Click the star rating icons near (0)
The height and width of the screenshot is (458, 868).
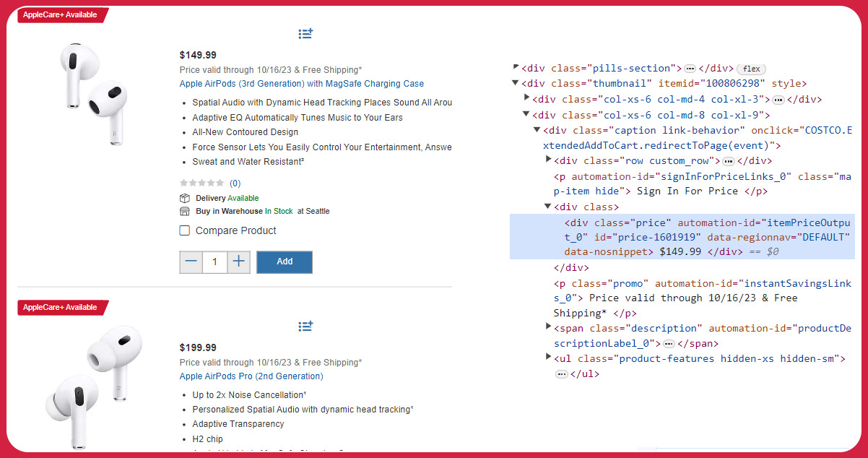[201, 183]
